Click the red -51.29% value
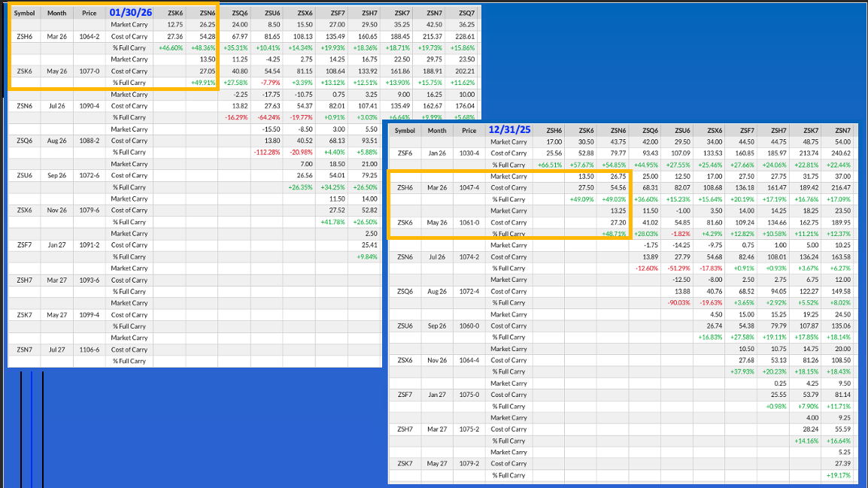The height and width of the screenshot is (488, 868). (x=678, y=268)
